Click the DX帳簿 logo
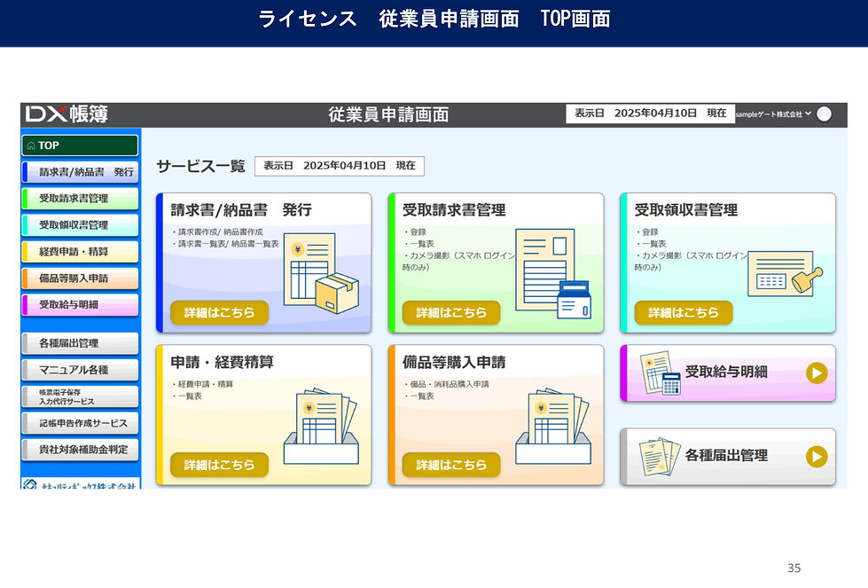The width and height of the screenshot is (868, 588). click(66, 114)
